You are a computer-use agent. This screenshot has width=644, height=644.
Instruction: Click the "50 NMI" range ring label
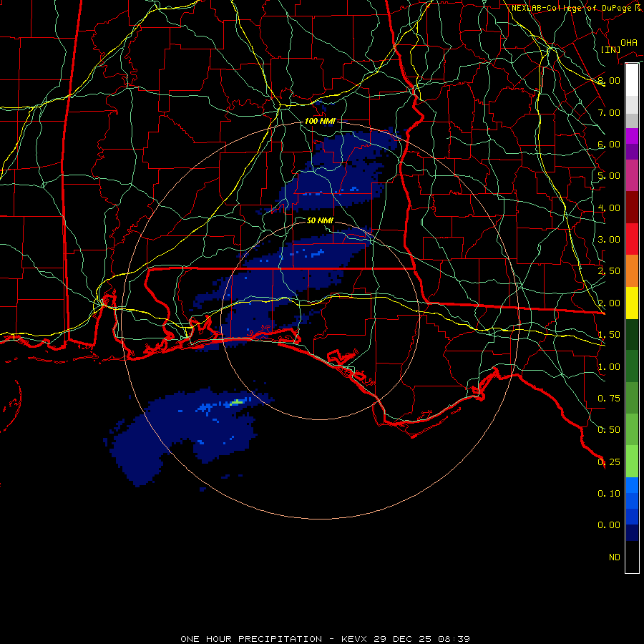click(x=320, y=221)
